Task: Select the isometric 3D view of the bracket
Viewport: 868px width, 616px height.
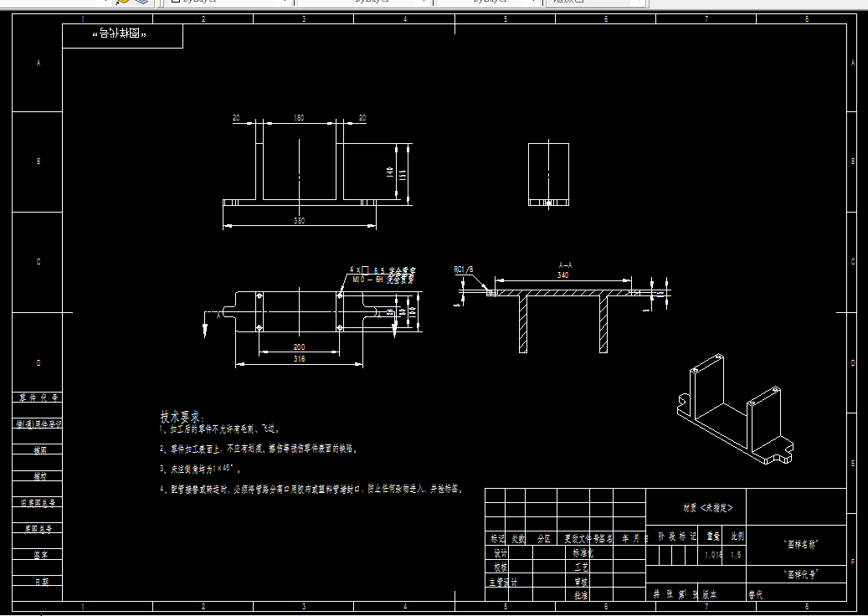Action: click(x=735, y=408)
